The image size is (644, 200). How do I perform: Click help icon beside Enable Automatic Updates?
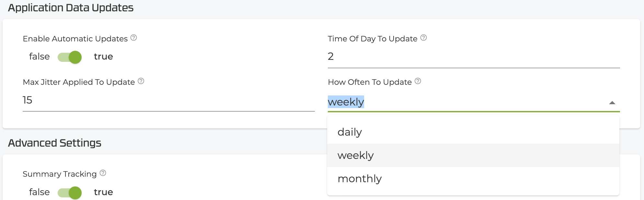click(133, 38)
